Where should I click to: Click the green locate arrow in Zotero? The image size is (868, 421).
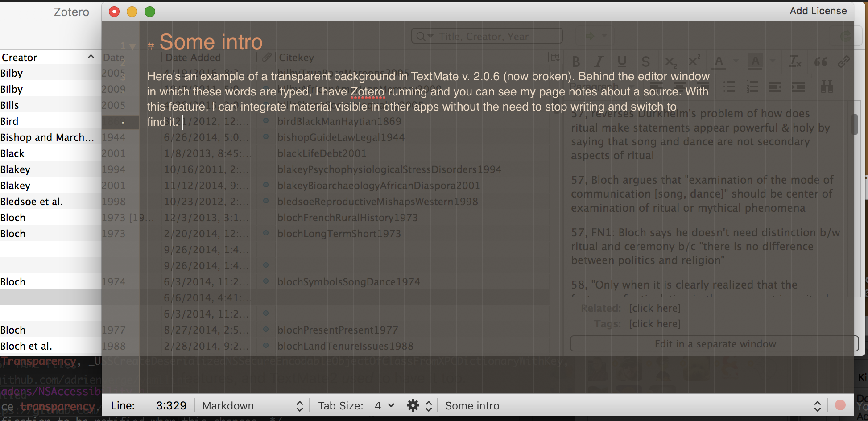point(590,36)
